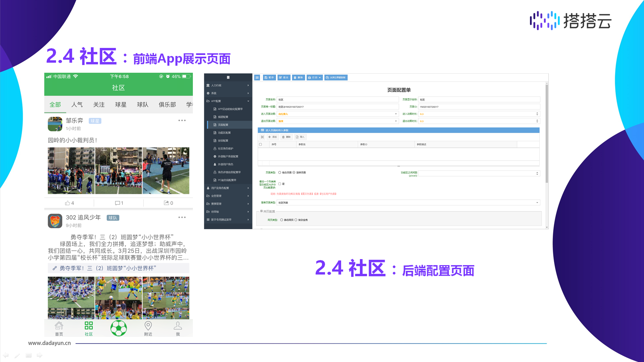Image resolution: width=644 pixels, height=362 pixels.
Task: Select 功能区配置 in the sidebar menu
Action: (224, 133)
